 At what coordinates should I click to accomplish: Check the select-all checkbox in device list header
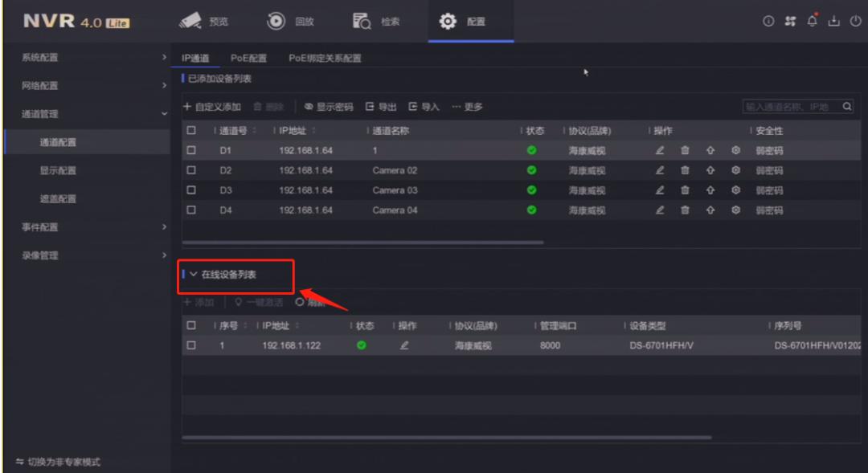click(190, 131)
